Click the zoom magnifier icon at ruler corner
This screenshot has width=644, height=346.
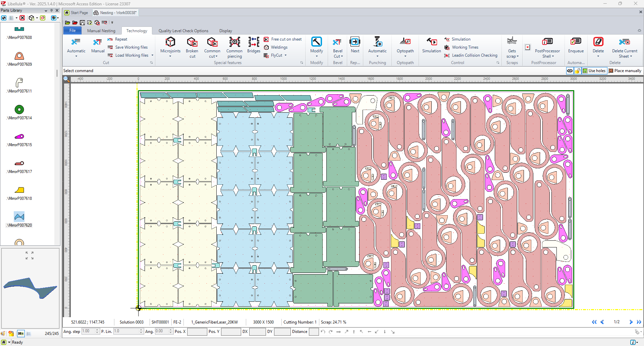pos(66,79)
